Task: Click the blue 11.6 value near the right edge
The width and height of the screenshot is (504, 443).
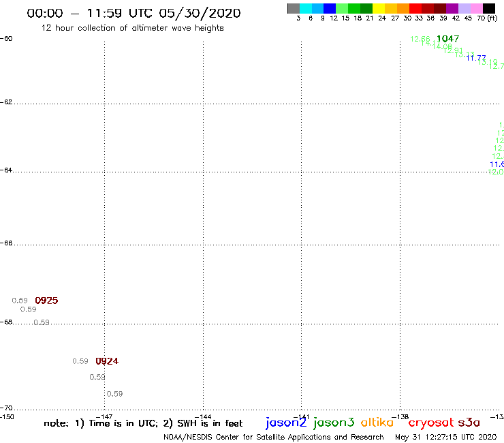Action: pyautogui.click(x=497, y=164)
